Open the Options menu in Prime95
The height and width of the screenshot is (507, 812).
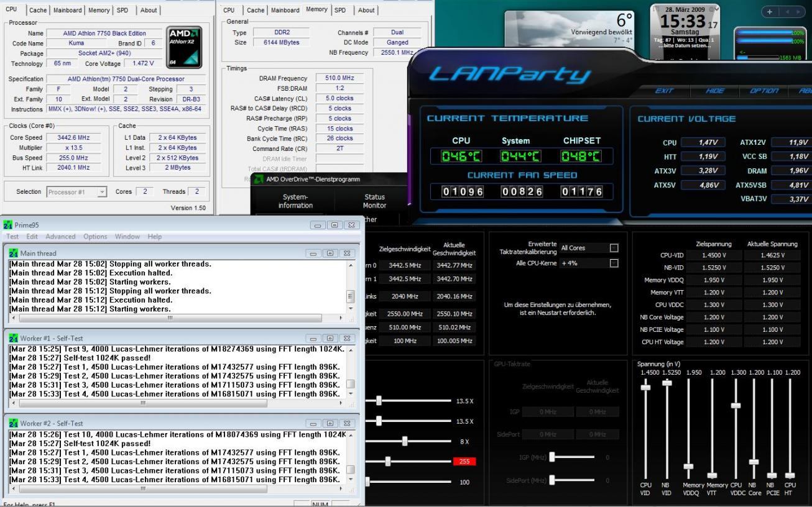click(x=95, y=237)
